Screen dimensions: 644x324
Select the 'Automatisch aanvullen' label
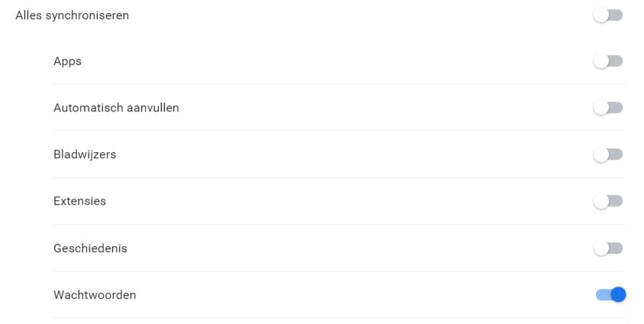pyautogui.click(x=116, y=108)
